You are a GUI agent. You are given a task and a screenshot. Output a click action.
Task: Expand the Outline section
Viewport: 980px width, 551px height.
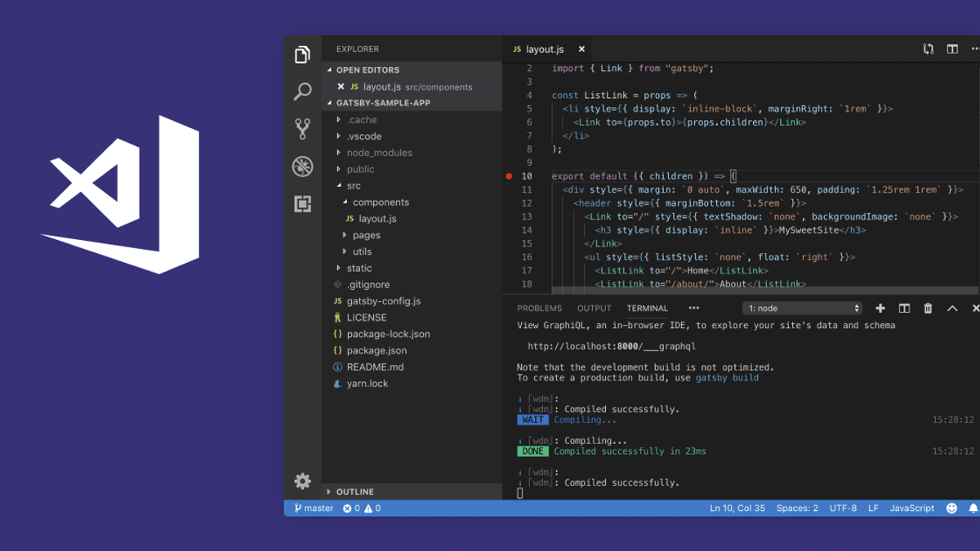[x=412, y=491]
